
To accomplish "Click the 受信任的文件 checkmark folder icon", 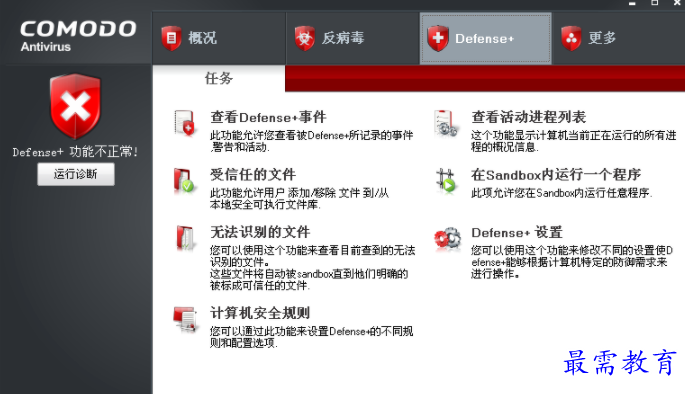I will click(184, 180).
